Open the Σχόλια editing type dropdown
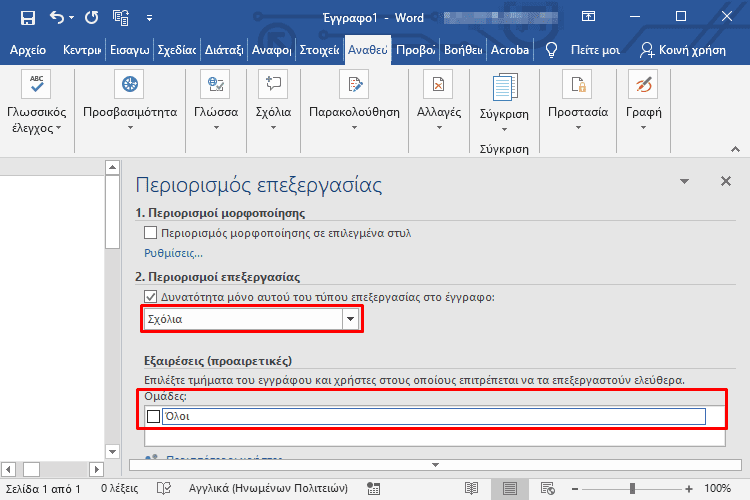The image size is (750, 500). pyautogui.click(x=350, y=319)
